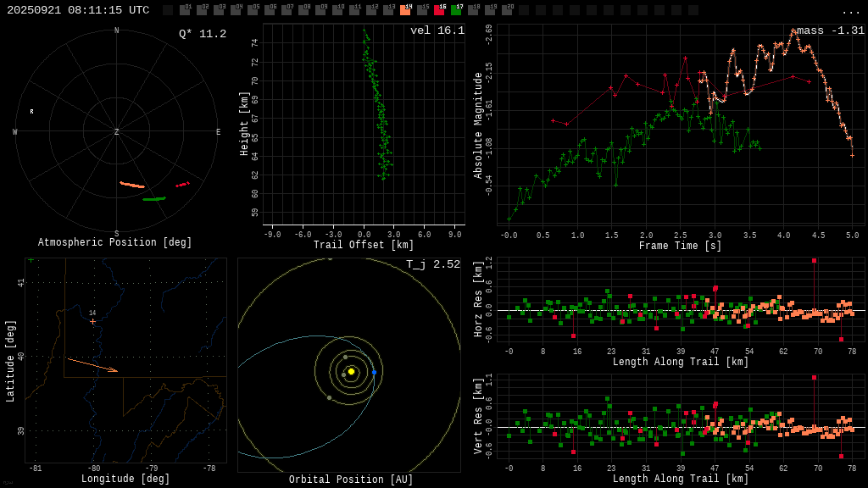Open the three-dot overflow menu
868x488 pixels.
(851, 11)
